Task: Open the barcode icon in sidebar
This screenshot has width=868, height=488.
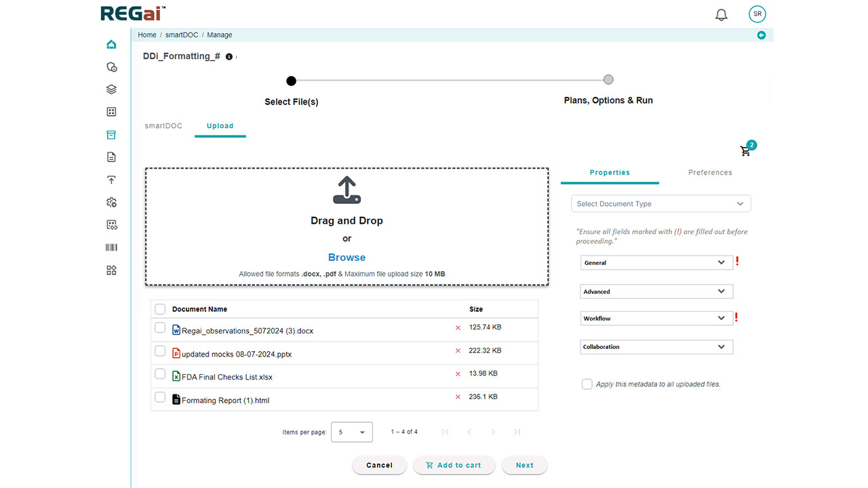Action: coord(112,247)
